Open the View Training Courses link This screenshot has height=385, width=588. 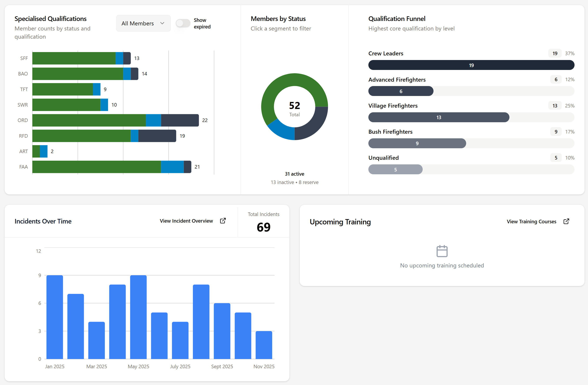pyautogui.click(x=531, y=222)
